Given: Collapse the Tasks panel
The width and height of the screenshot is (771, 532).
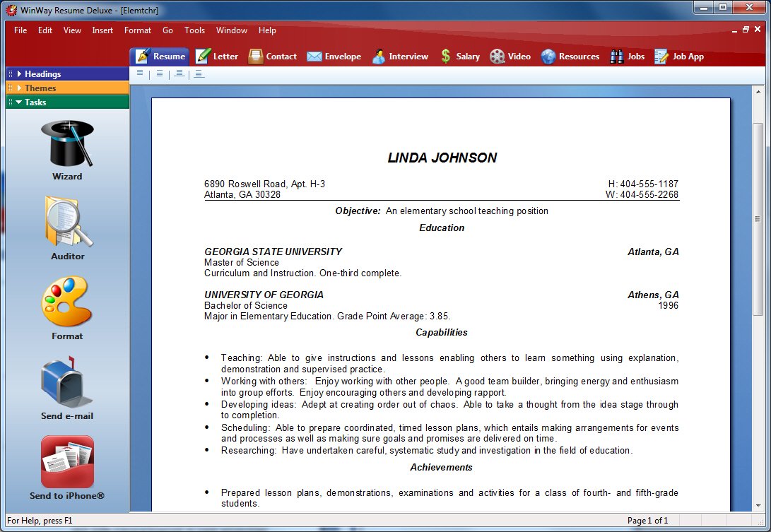Looking at the screenshot, I should [x=35, y=102].
